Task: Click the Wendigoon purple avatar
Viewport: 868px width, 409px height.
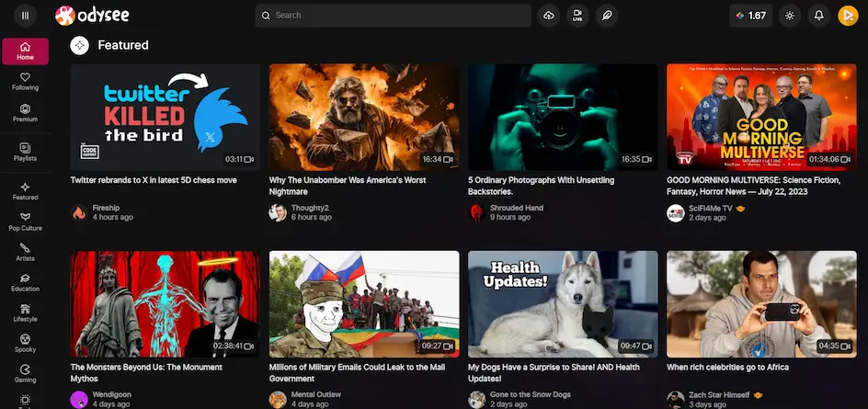Action: coord(79,399)
